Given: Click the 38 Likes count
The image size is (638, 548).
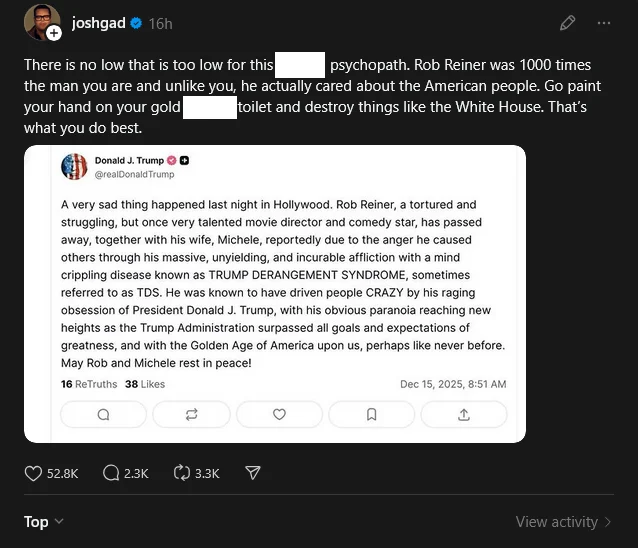Looking at the screenshot, I should (x=145, y=384).
